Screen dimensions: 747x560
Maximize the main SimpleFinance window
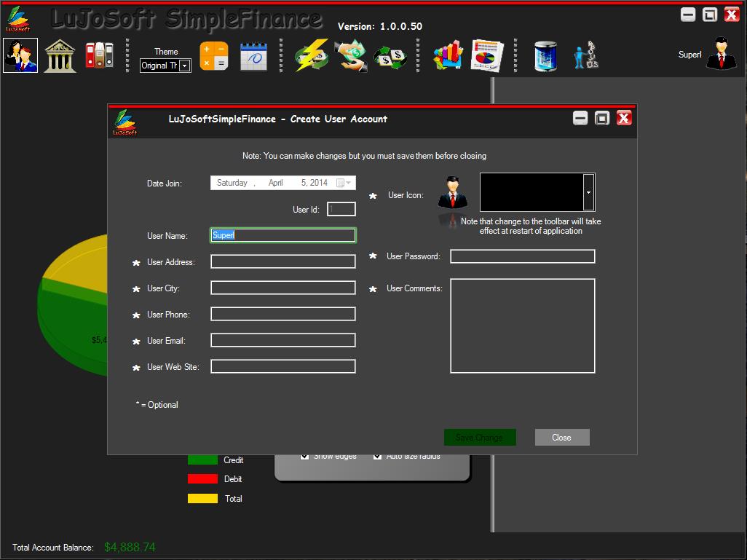(709, 15)
